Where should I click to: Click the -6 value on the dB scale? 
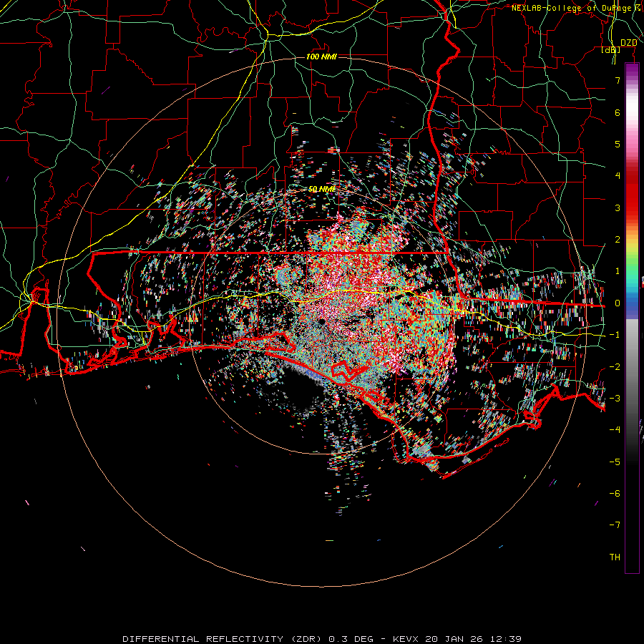click(x=615, y=494)
